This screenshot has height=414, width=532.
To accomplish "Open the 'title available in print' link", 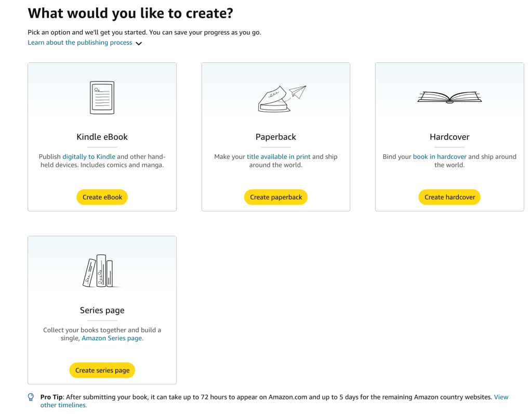I will (x=278, y=156).
